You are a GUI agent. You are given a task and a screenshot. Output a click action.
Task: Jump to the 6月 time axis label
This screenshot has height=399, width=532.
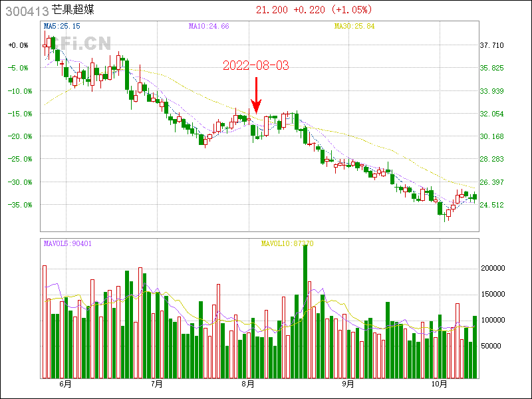pyautogui.click(x=65, y=384)
